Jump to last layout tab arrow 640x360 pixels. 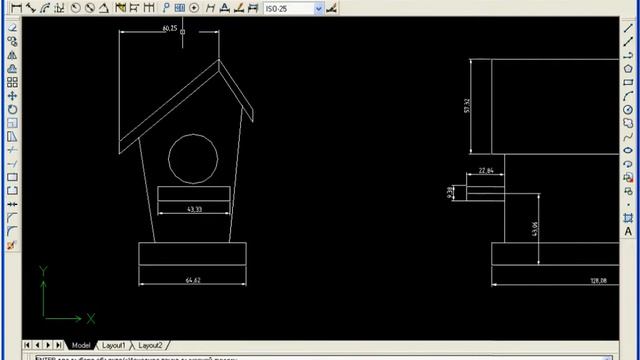pos(58,345)
